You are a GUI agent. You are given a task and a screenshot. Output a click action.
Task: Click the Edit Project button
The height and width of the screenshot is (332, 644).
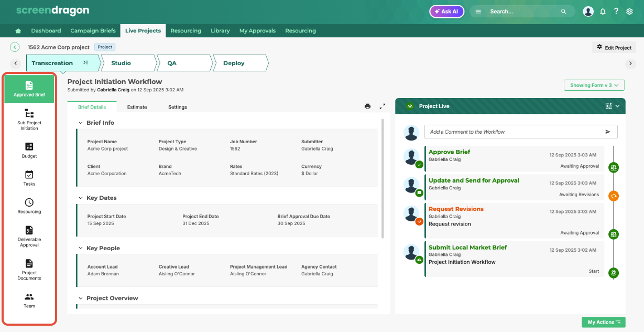(x=614, y=47)
